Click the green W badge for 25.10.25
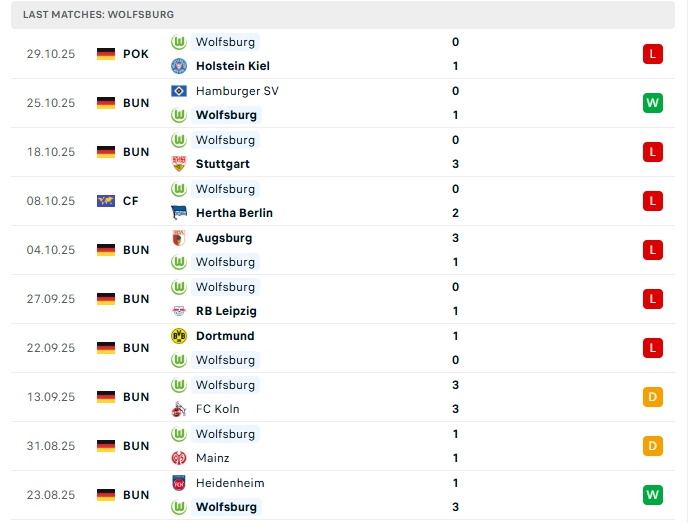Image resolution: width=688 pixels, height=523 pixels. [x=653, y=103]
